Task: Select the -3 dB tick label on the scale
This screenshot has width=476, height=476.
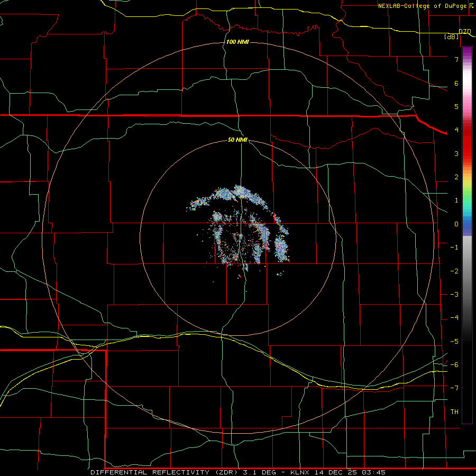Action: coord(454,295)
